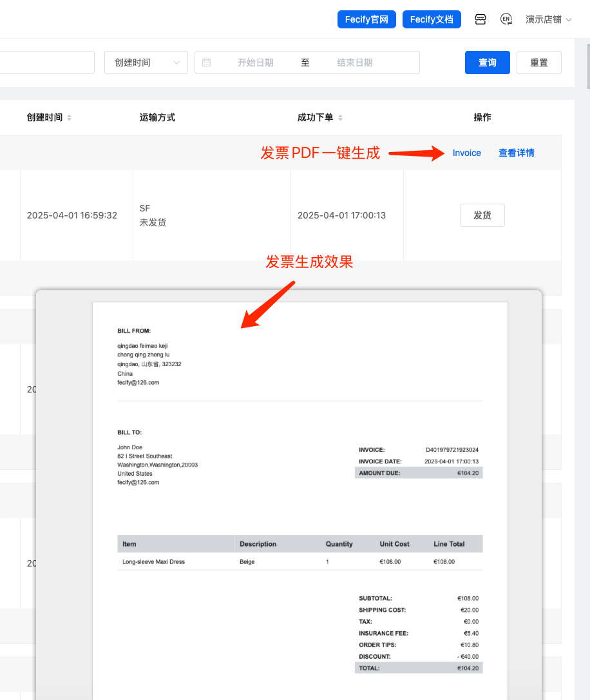Viewport: 590px width, 700px height.
Task: Click the Unit Cost column header in invoice
Action: click(394, 544)
